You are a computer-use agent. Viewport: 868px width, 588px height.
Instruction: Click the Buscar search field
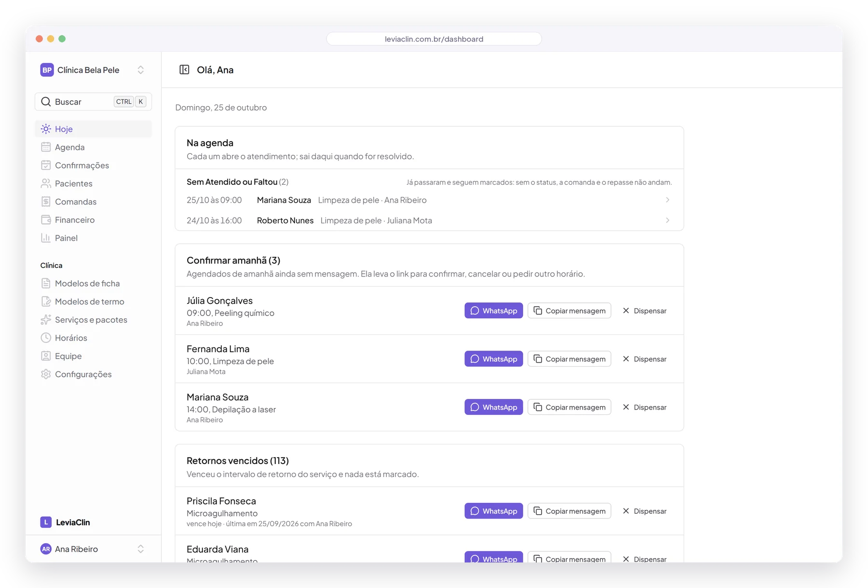pos(93,102)
